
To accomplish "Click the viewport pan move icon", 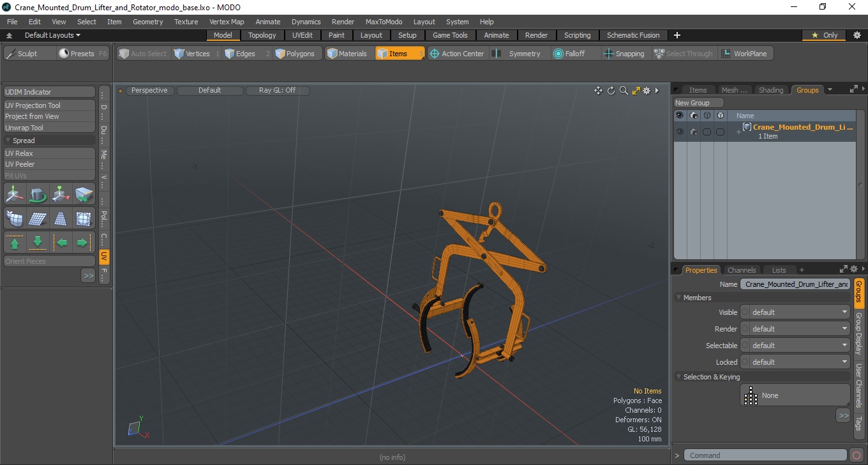I will coord(598,91).
